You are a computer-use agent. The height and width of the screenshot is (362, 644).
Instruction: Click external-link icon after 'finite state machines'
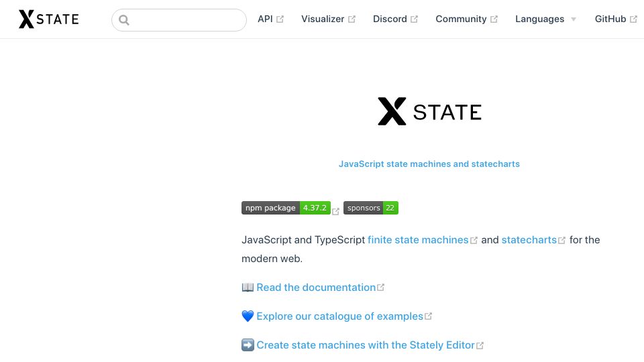click(x=474, y=241)
